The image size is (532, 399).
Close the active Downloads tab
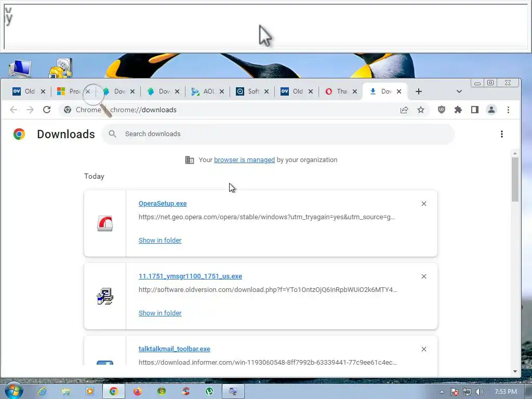coord(399,91)
